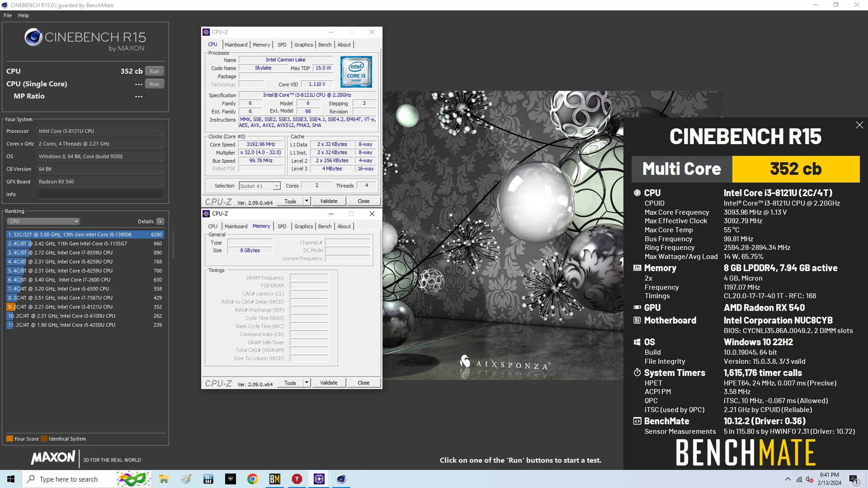Click the Memory section icon in BenchMate
868x488 pixels.
tap(637, 268)
